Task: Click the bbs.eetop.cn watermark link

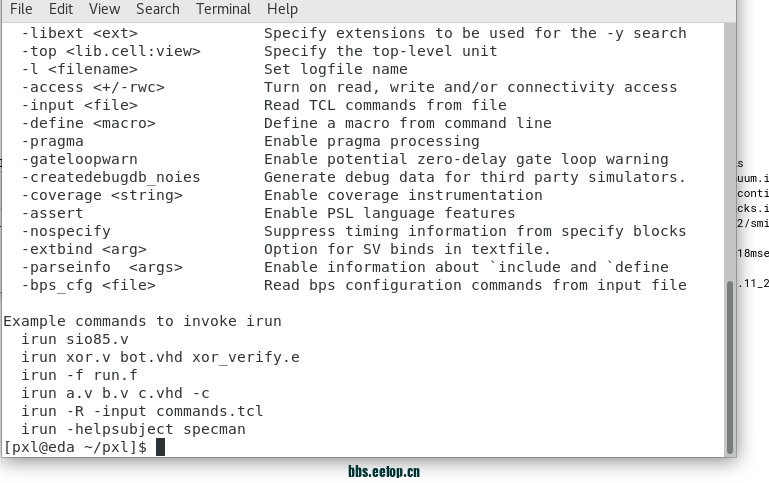Action: coord(384,472)
